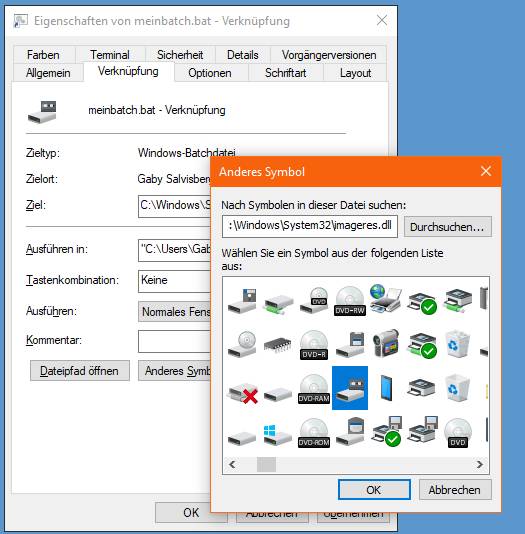Select plain drive next to red X drive

[x=278, y=394]
